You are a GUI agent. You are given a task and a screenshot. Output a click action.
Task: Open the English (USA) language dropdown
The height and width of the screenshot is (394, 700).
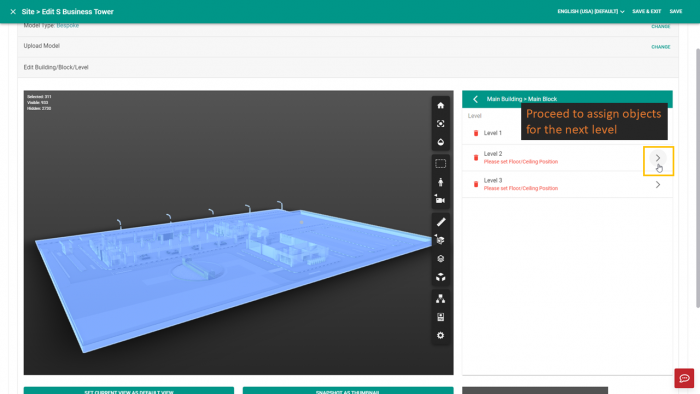590,12
